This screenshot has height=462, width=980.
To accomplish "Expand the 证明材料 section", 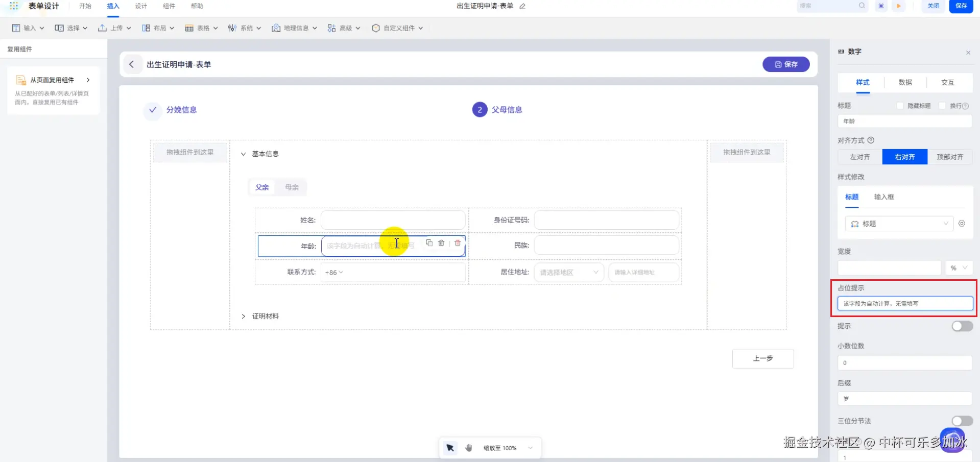I will 243,317.
